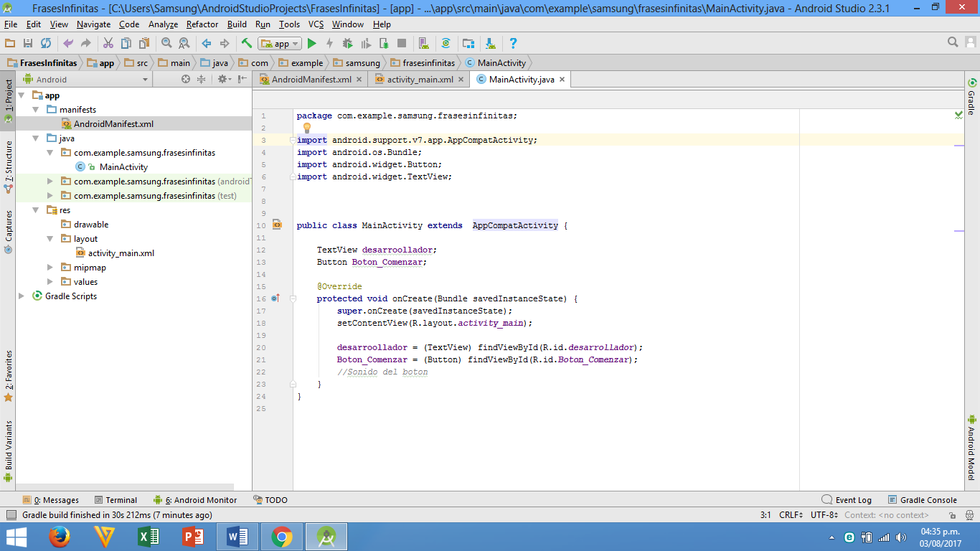Toggle the Captures tool window
This screenshot has height=551, width=980.
[8, 231]
